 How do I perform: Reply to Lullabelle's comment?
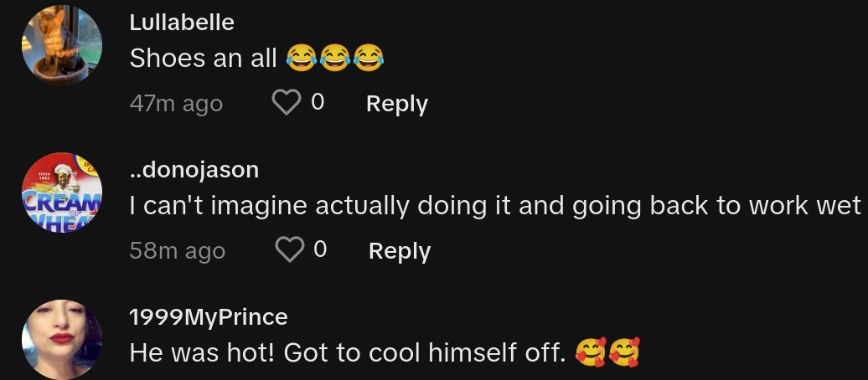pyautogui.click(x=397, y=104)
